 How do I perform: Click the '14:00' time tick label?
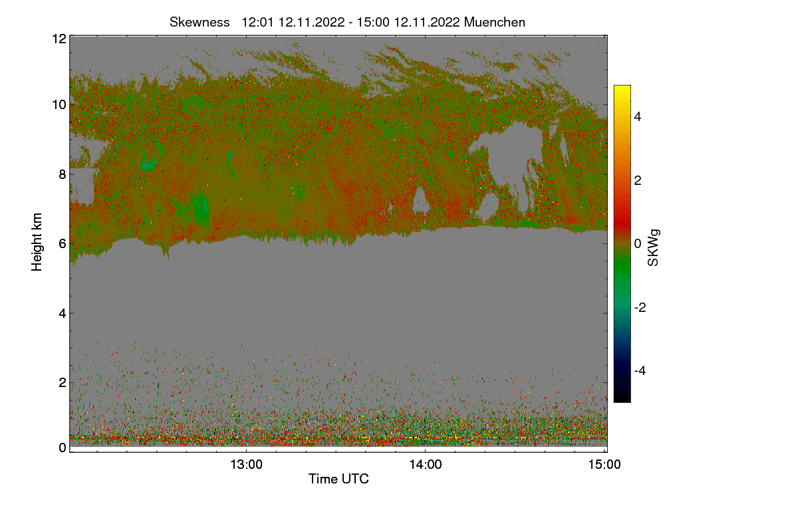[x=426, y=465]
